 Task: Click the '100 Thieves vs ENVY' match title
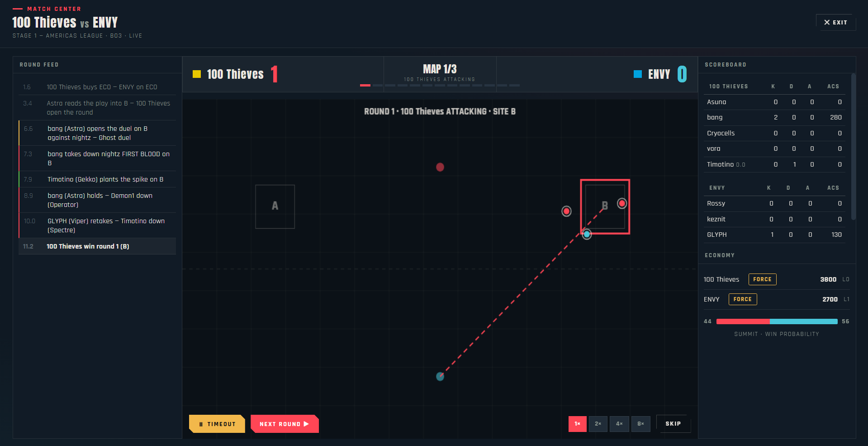click(65, 22)
